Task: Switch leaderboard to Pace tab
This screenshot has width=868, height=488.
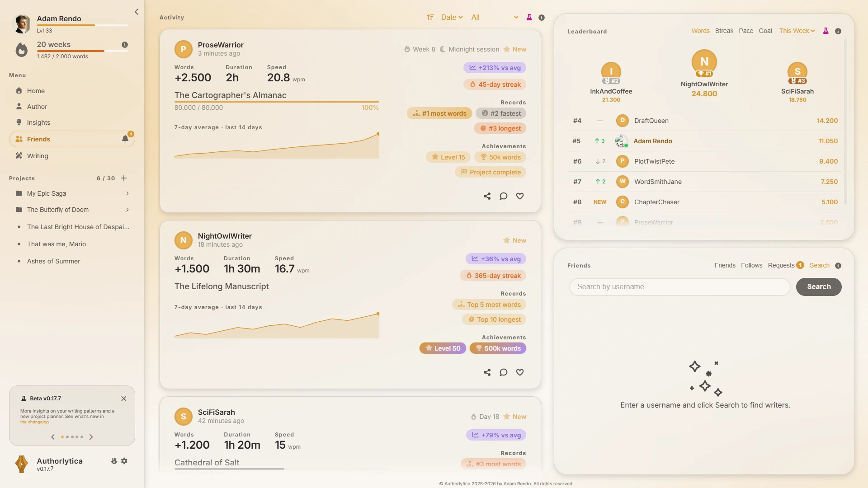Action: [x=746, y=31]
